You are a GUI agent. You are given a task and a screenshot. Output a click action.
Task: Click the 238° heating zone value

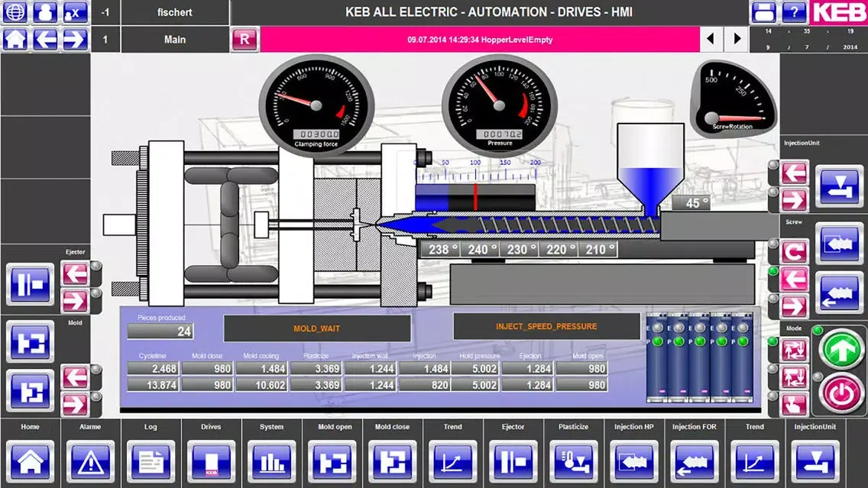pyautogui.click(x=441, y=250)
